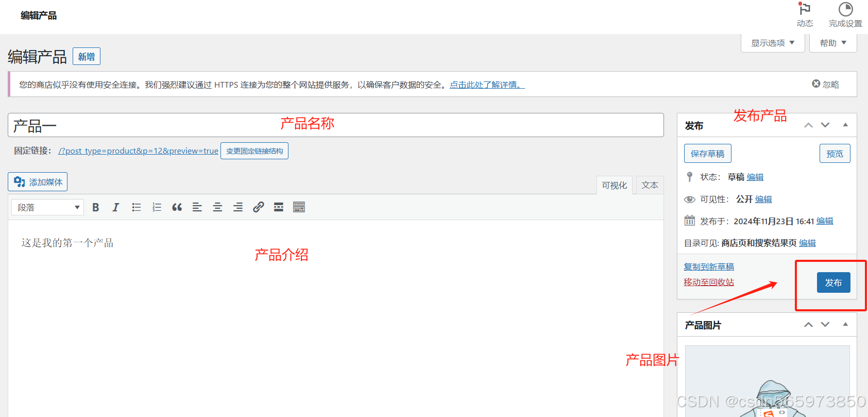Publish product with 发布 button
This screenshot has height=417, width=868.
833,282
